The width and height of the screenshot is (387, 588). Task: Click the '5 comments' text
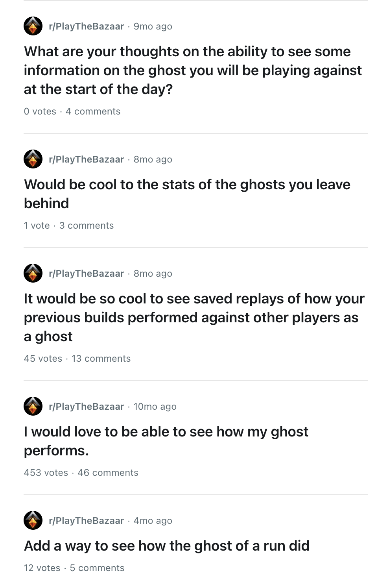(97, 568)
